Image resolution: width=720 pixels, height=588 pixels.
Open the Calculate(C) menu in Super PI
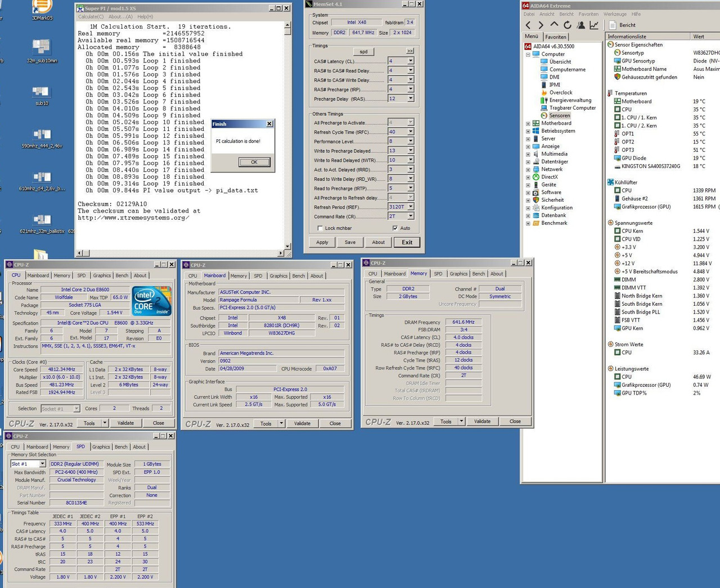click(91, 17)
